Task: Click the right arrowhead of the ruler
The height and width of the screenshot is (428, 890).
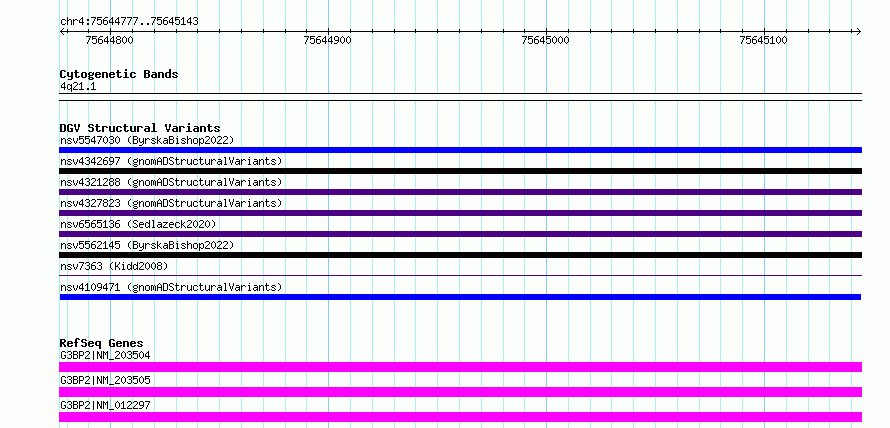Action: tap(858, 31)
